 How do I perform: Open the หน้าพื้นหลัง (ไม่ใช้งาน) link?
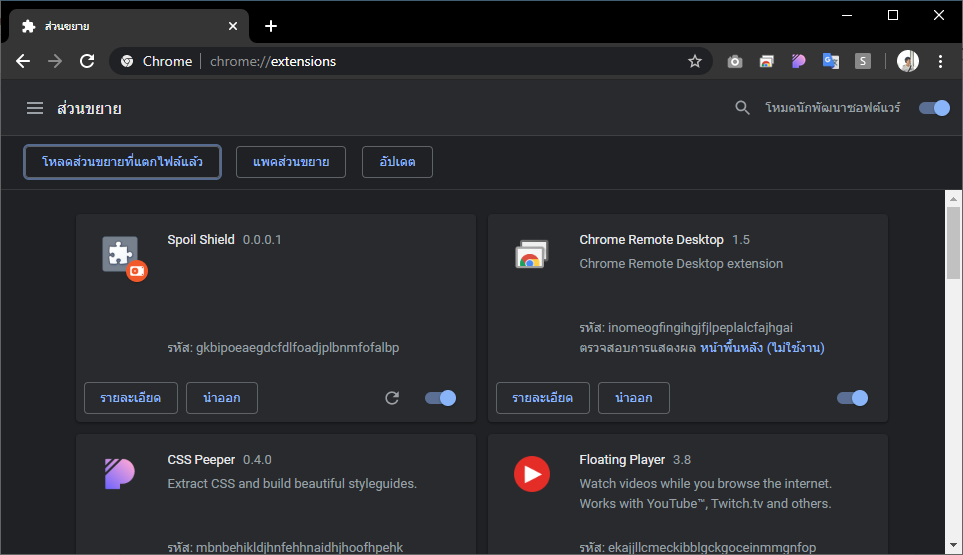762,347
